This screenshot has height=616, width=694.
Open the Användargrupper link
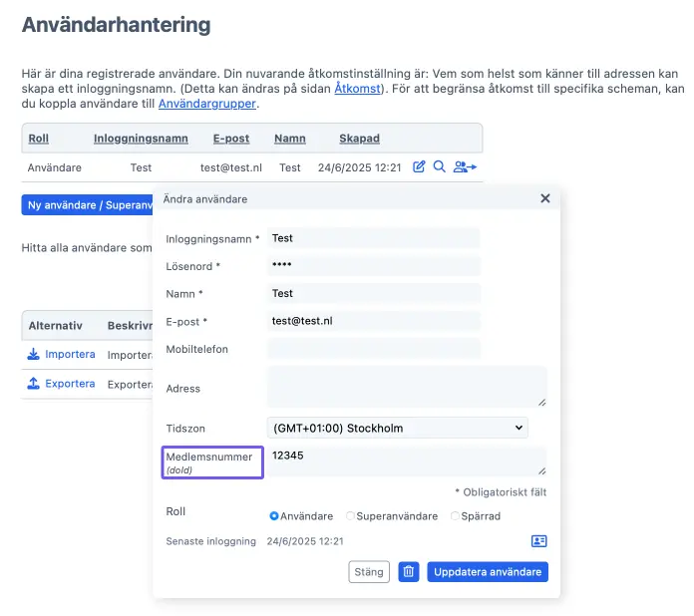pos(207,104)
